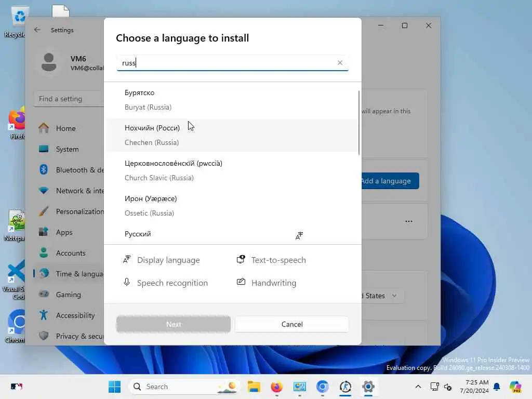The image size is (532, 399).
Task: Click the volume tray icon
Action: coord(448,387)
